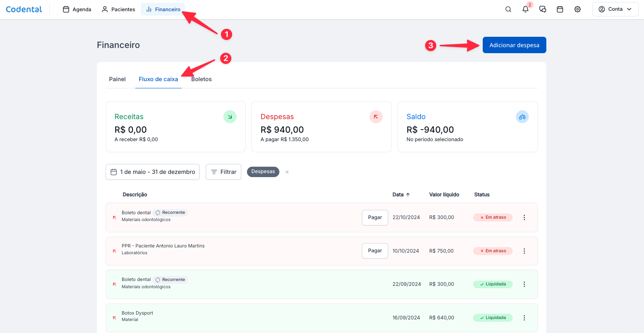The height and width of the screenshot is (333, 644).
Task: Click the Receitas green arrow icon
Action: [230, 117]
